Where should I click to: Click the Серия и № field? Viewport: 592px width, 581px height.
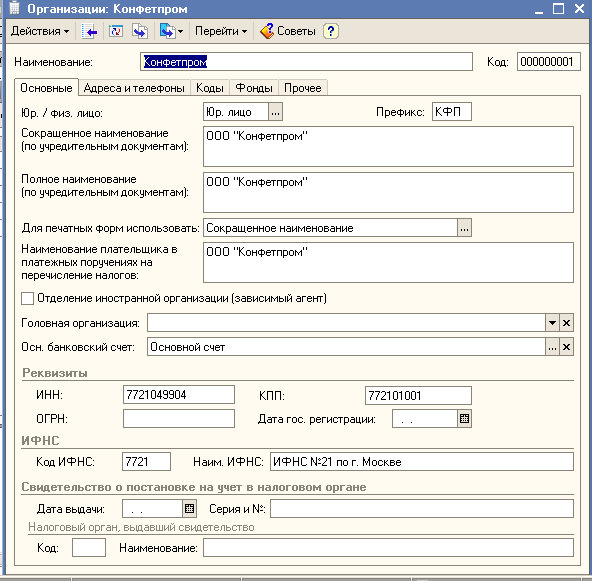(422, 509)
